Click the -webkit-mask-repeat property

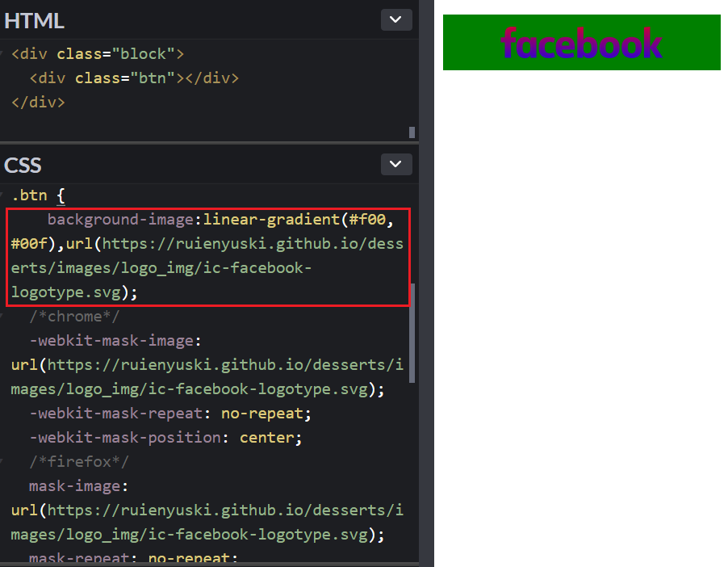(x=116, y=414)
